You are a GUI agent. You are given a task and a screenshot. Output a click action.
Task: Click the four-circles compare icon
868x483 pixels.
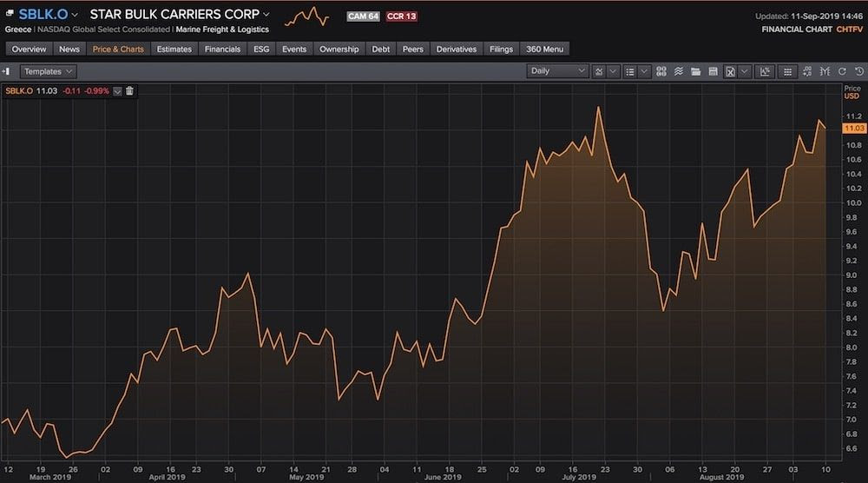tap(661, 71)
